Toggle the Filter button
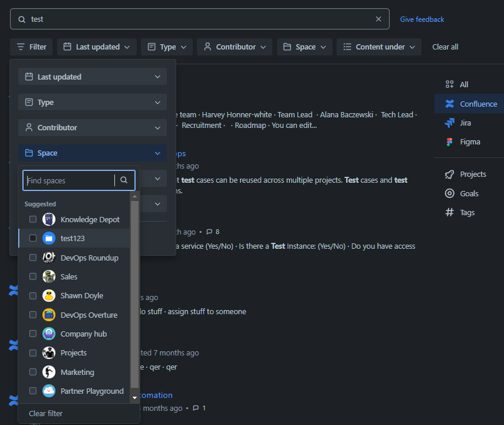The image size is (504, 425). click(x=31, y=47)
